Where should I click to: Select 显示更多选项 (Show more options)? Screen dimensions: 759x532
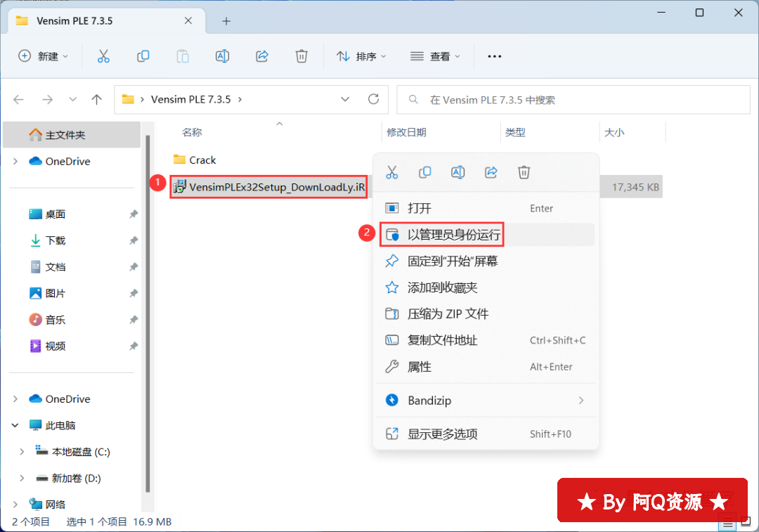pos(486,434)
